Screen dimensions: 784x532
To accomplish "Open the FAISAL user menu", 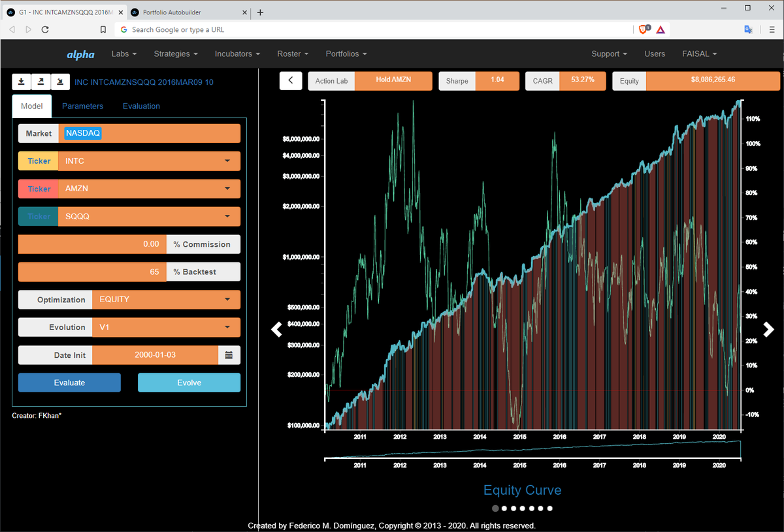I will click(x=699, y=54).
